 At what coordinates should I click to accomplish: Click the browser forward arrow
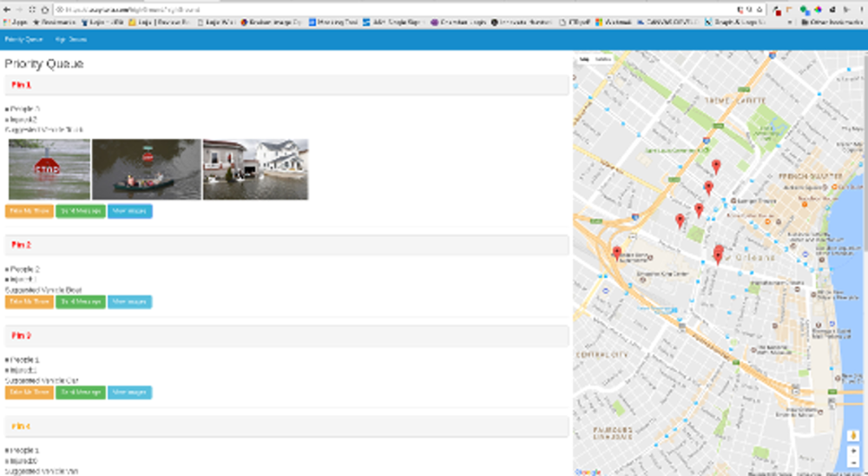[x=19, y=10]
